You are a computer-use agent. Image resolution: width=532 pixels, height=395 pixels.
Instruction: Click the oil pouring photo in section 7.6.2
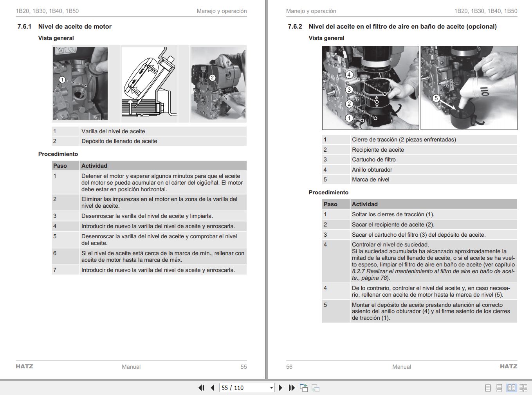pos(468,87)
